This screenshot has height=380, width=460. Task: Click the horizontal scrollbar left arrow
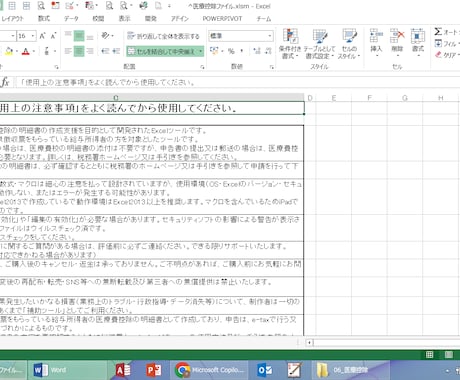(x=309, y=343)
